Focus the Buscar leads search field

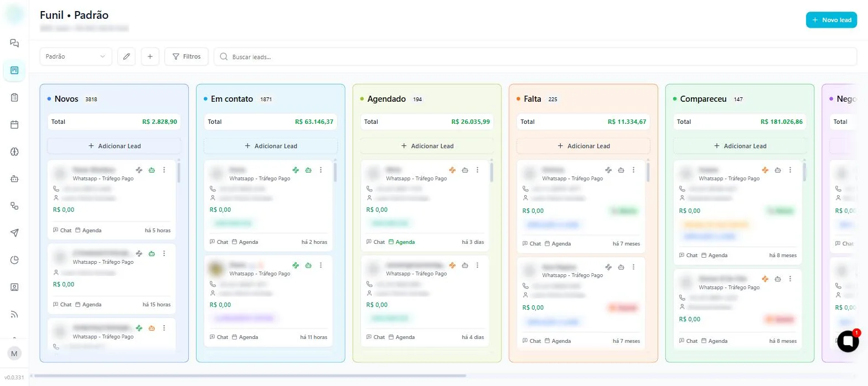(x=535, y=56)
